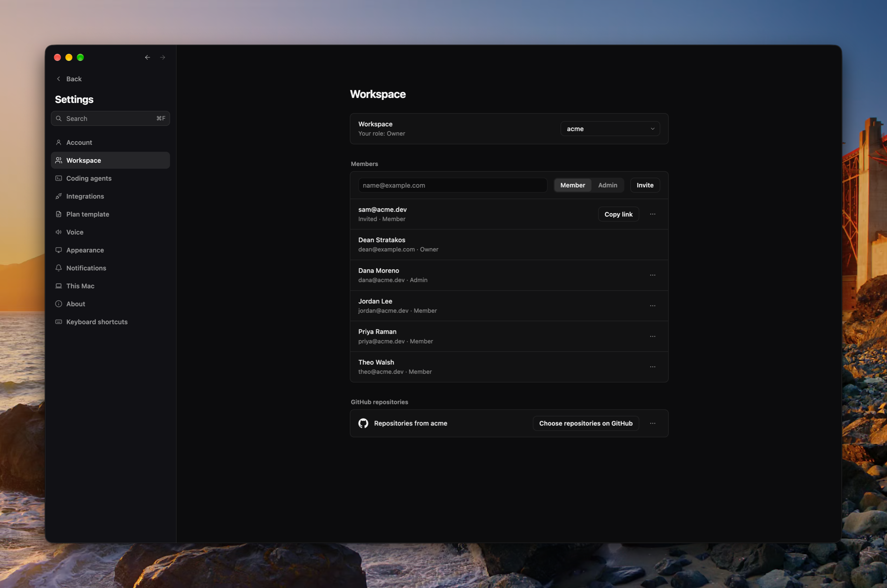Click the Plan template document icon
The height and width of the screenshot is (588, 887).
click(x=59, y=214)
